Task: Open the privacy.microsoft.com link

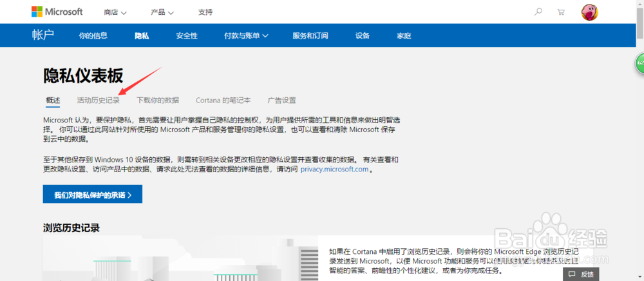Action: coord(334,170)
